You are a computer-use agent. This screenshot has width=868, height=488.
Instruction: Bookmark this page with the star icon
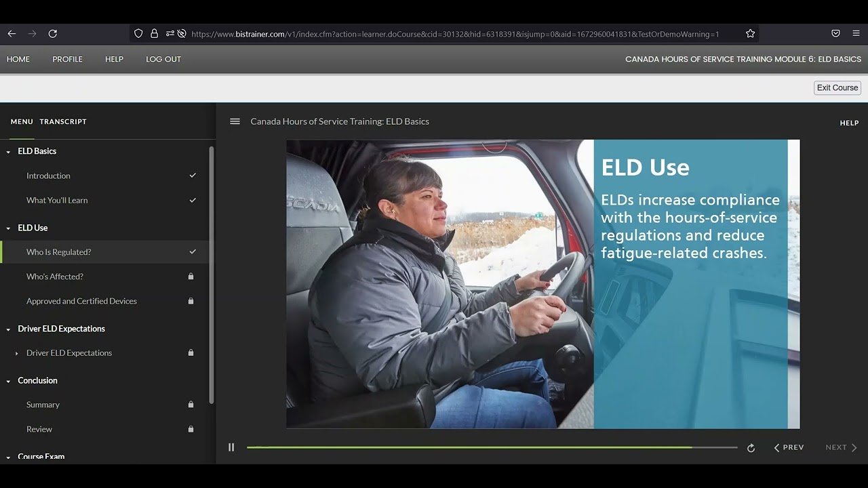[750, 33]
